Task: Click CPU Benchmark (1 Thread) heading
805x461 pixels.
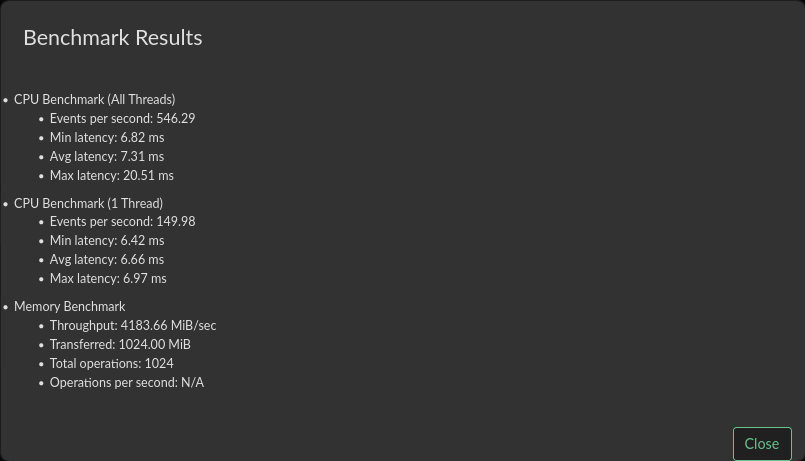Action: [x=88, y=203]
